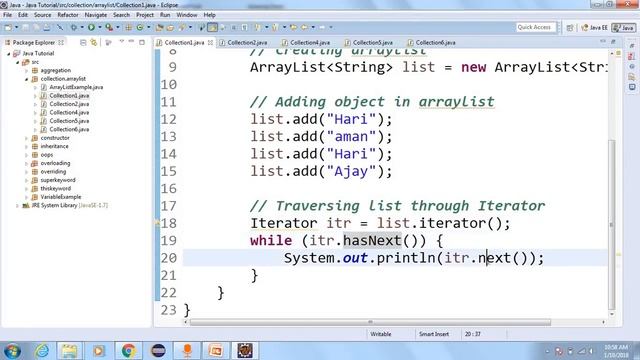The height and width of the screenshot is (360, 640).
Task: Click the editor horizontal scrollbar thumb
Action: click(370, 322)
